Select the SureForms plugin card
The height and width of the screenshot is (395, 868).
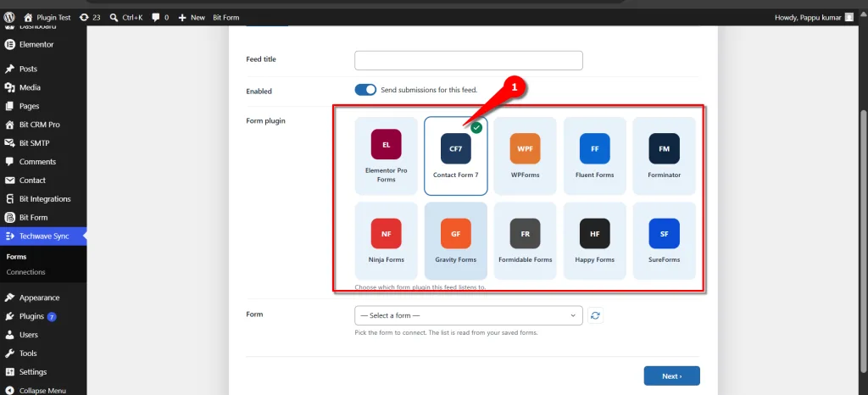tap(665, 241)
